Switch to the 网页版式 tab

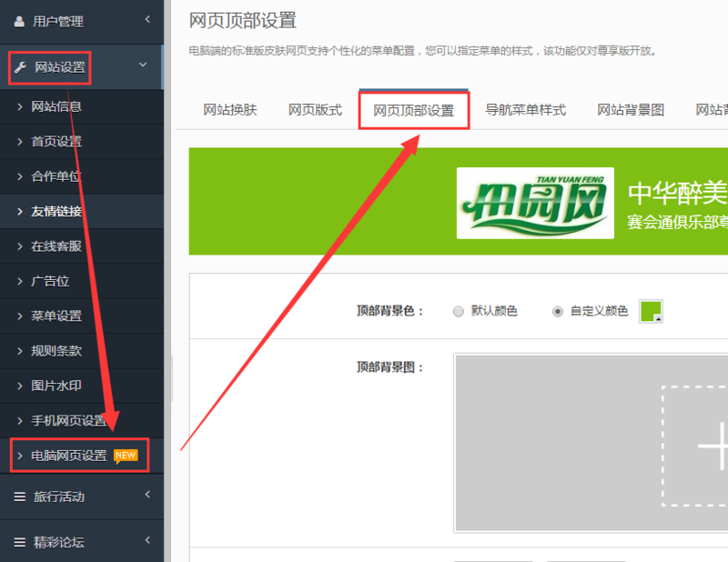click(315, 110)
